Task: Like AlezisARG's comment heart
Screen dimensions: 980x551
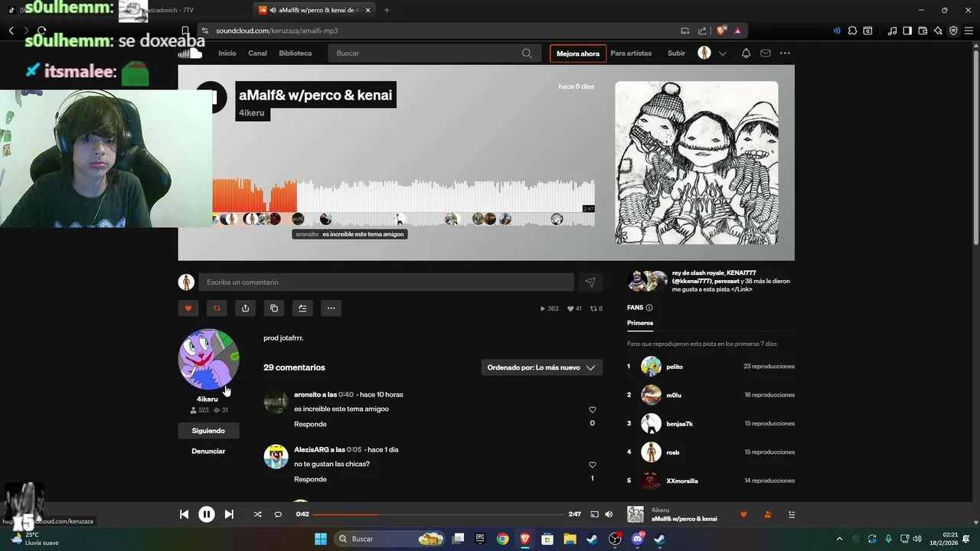Action: tap(592, 465)
